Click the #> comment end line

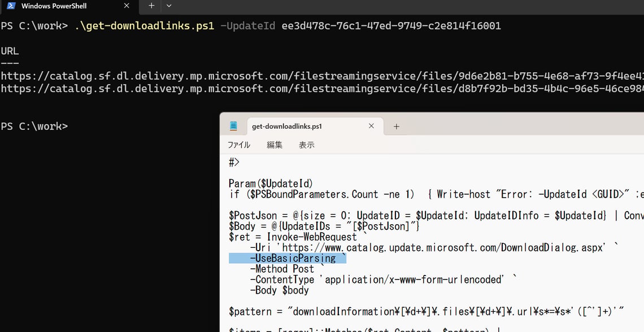click(x=234, y=162)
